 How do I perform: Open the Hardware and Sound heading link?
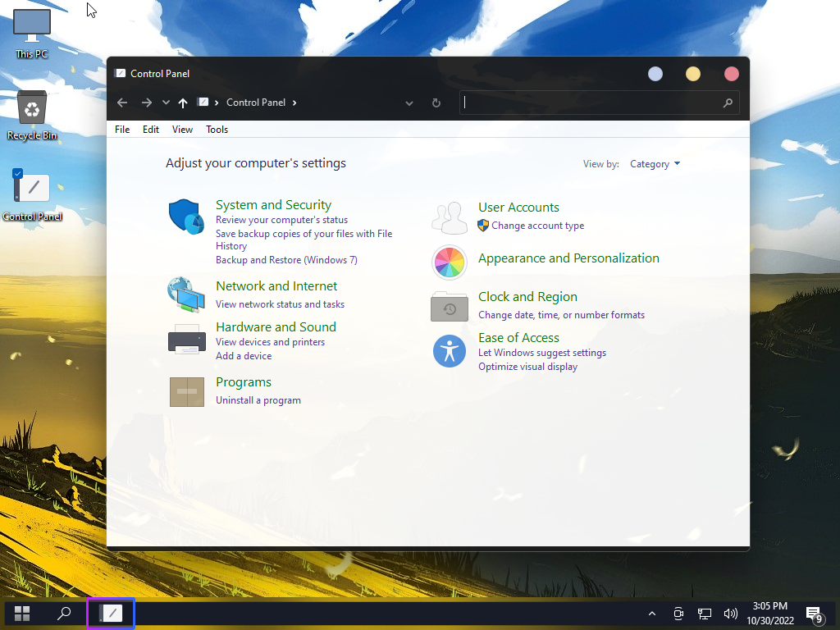[276, 326]
